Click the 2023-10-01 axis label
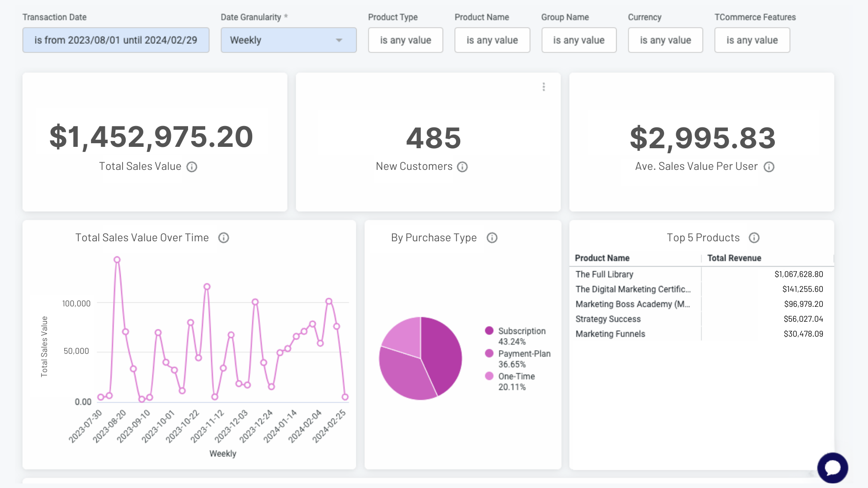The height and width of the screenshot is (488, 868). point(157,427)
